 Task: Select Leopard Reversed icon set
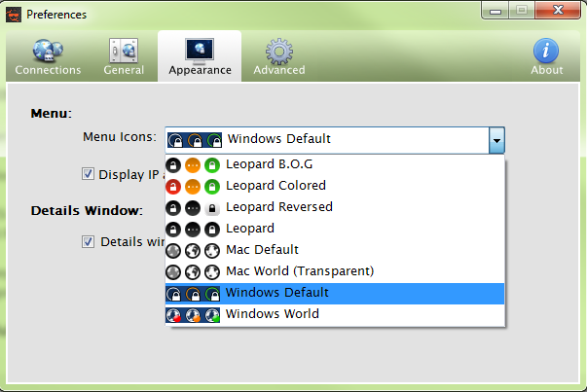click(x=335, y=207)
